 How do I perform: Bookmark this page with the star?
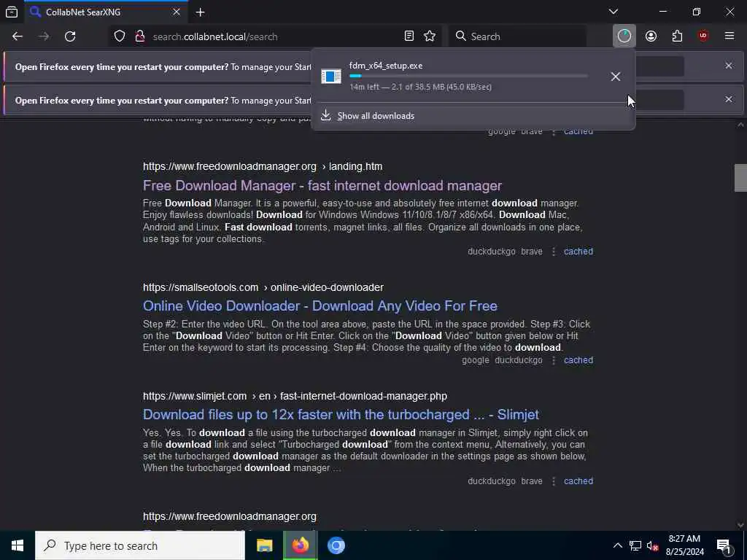pos(430,36)
